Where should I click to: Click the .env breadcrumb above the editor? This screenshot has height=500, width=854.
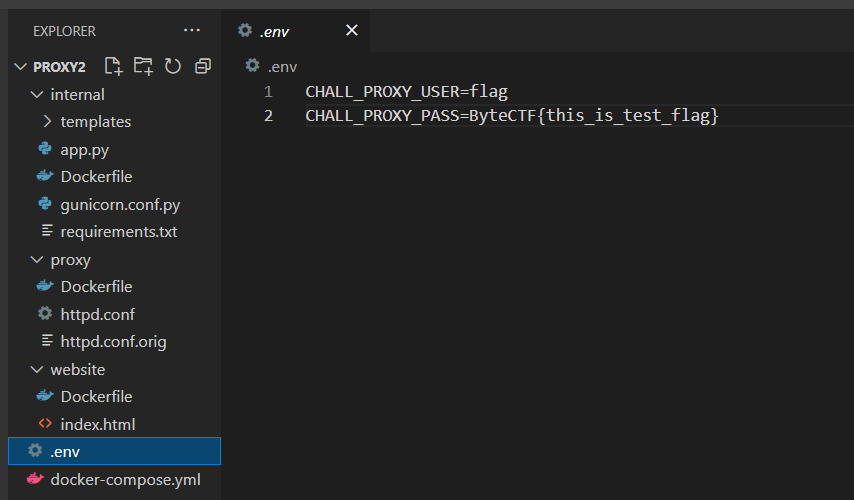click(282, 66)
